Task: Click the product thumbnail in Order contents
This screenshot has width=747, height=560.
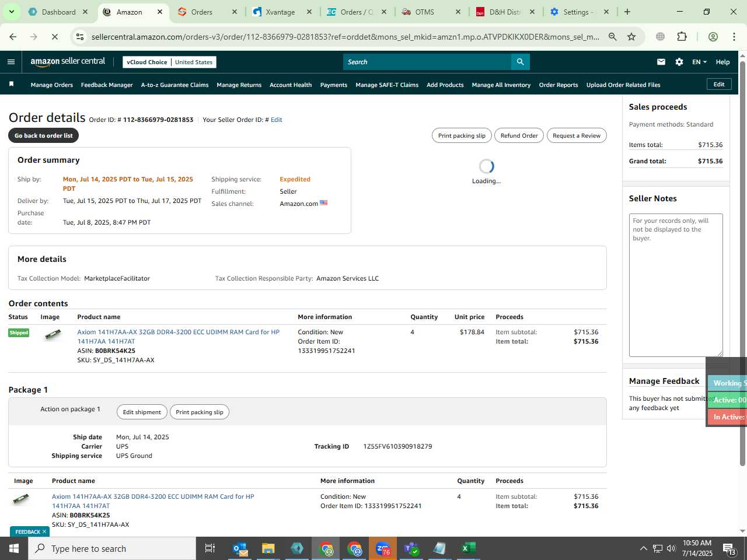Action: pos(53,334)
